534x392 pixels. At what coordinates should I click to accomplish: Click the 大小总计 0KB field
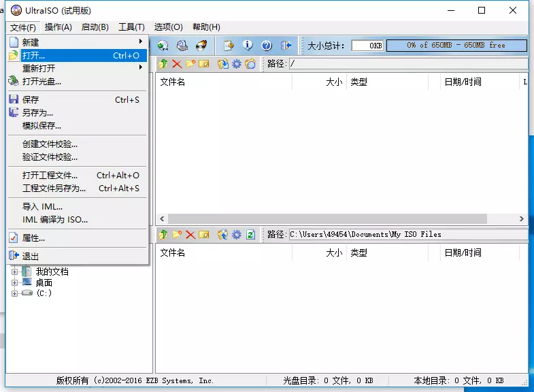coord(367,46)
